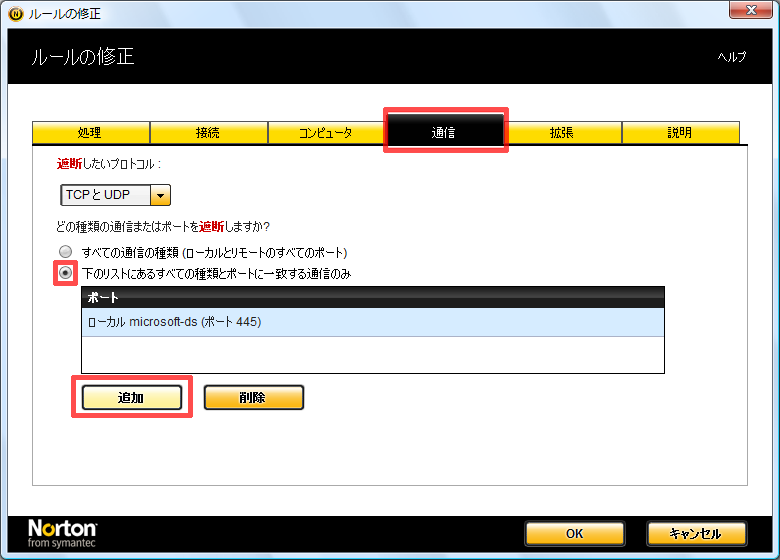Click the Norton from Symantec logo

(62, 532)
